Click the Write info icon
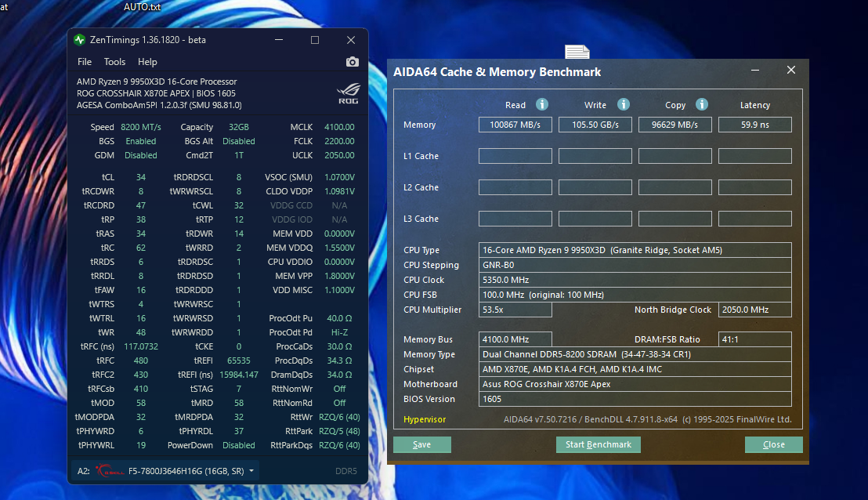Screen dimensions: 868x500 pyautogui.click(x=624, y=104)
